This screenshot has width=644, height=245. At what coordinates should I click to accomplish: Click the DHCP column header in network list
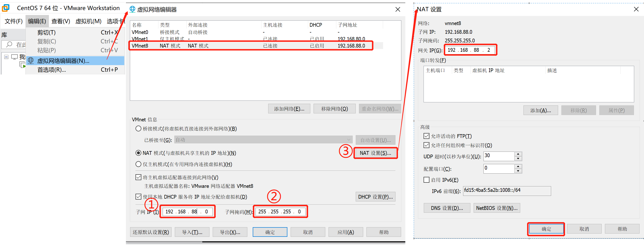[x=321, y=25]
